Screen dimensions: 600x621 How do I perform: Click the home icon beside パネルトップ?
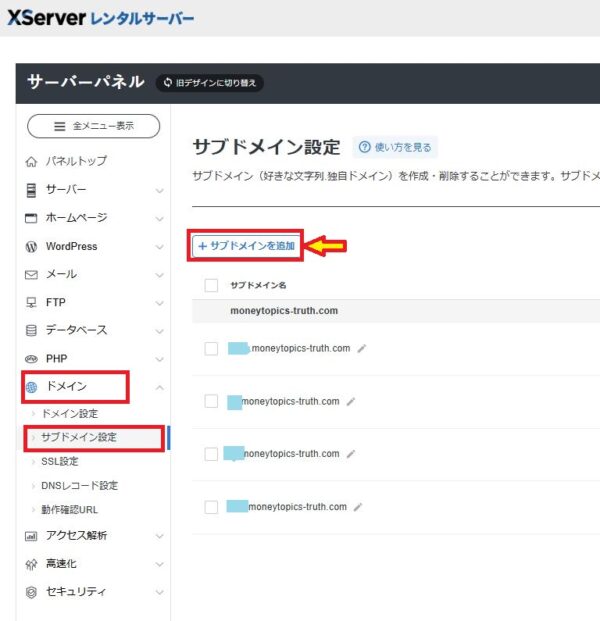tap(31, 161)
